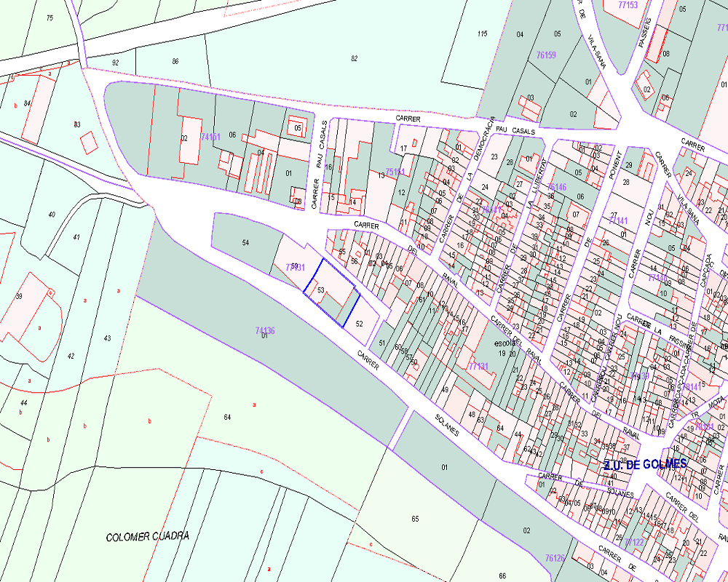Click parcel 40 on the left
This screenshot has width=728, height=582.
coord(51,214)
